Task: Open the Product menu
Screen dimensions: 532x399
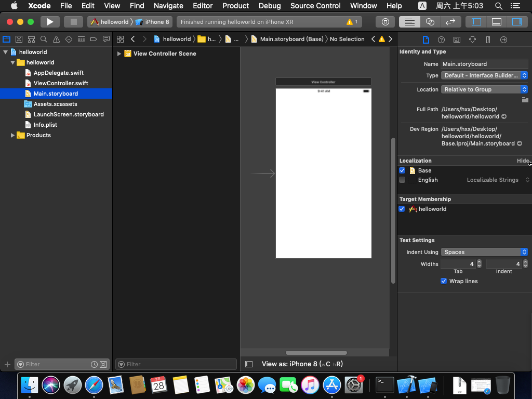Action: pyautogui.click(x=235, y=6)
